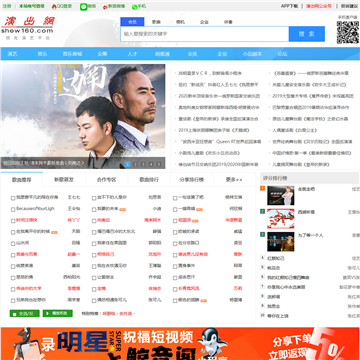Click the green 全选/反 button
The width and height of the screenshot is (360, 360).
point(25,313)
